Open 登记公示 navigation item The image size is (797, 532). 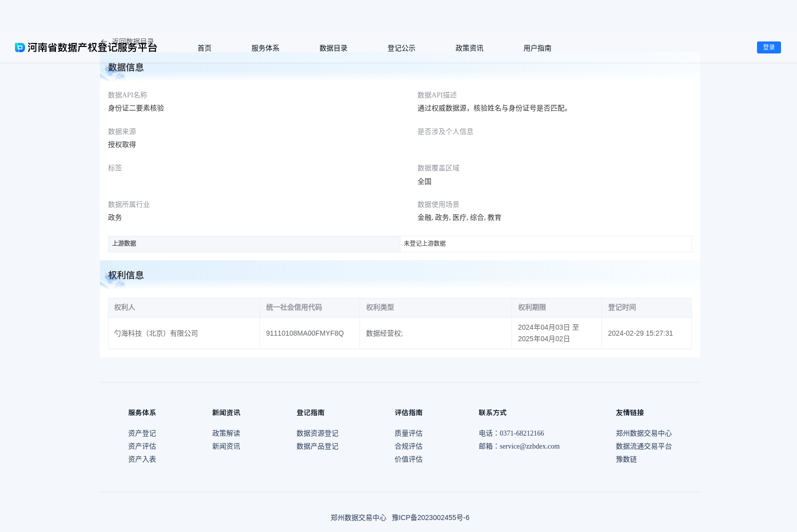[x=401, y=48]
